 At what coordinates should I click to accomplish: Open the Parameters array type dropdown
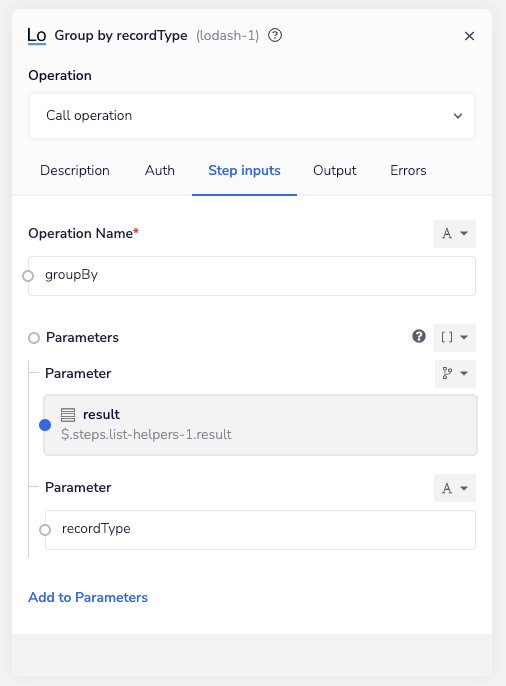[455, 337]
